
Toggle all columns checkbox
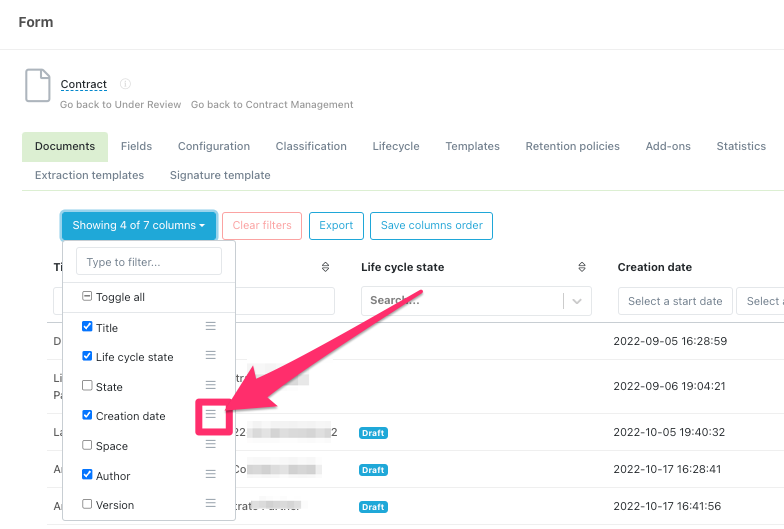[x=87, y=297]
